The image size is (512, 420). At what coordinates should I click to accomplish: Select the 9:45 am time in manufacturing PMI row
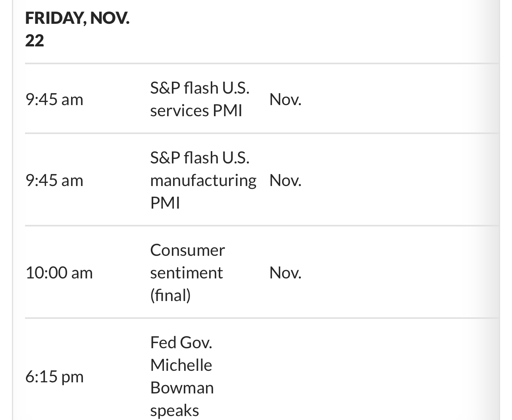click(54, 180)
